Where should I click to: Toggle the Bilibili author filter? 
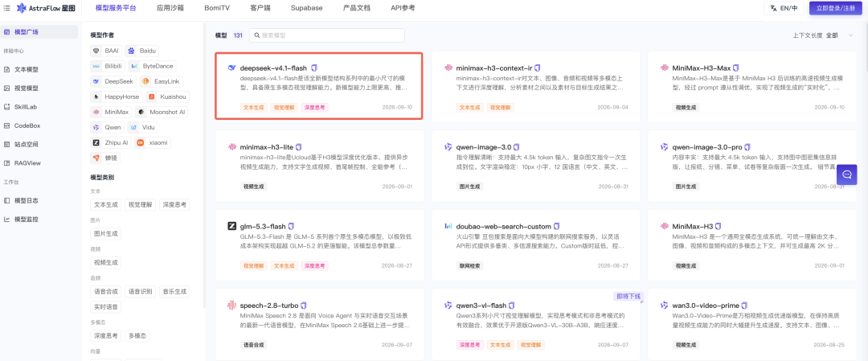108,66
